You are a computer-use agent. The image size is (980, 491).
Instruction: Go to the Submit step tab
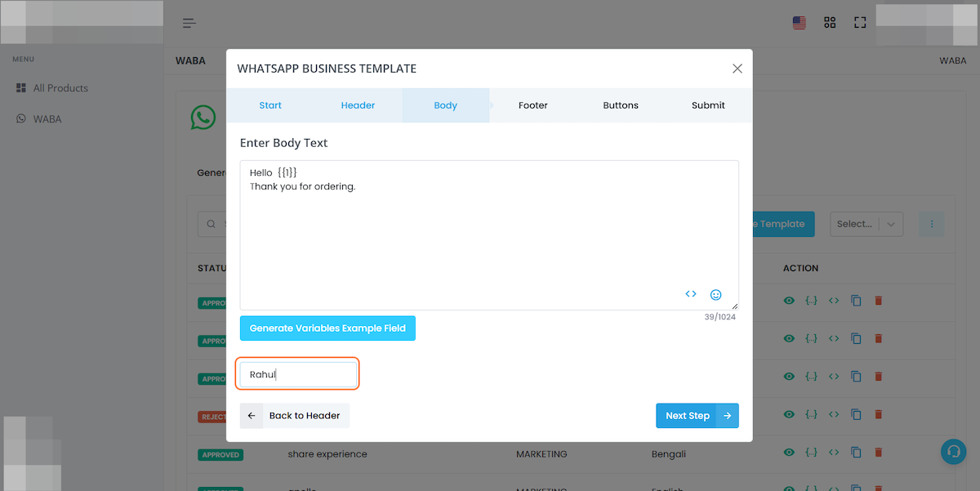tap(708, 105)
